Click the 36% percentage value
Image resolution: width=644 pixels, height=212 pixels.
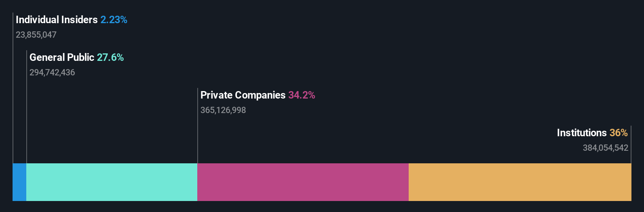click(x=619, y=133)
